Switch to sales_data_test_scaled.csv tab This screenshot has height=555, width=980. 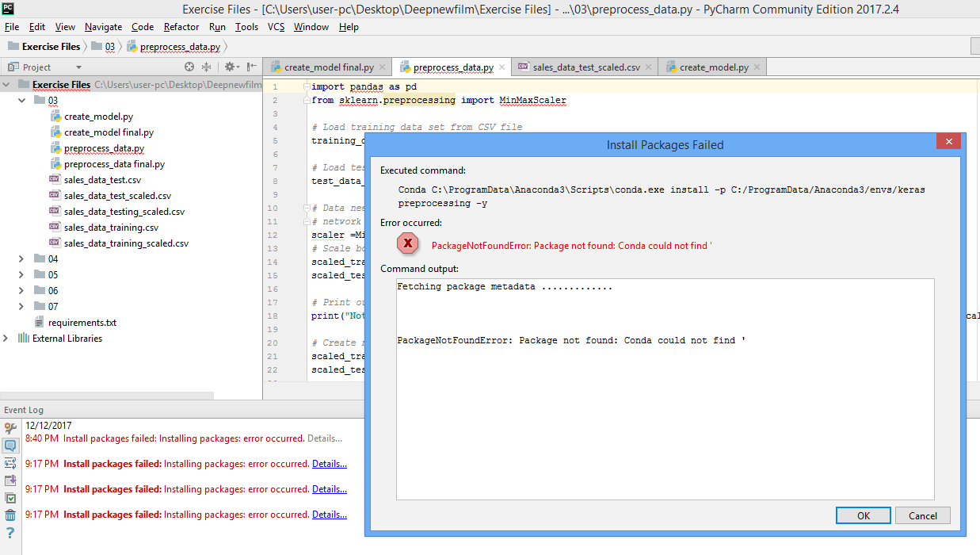point(585,67)
